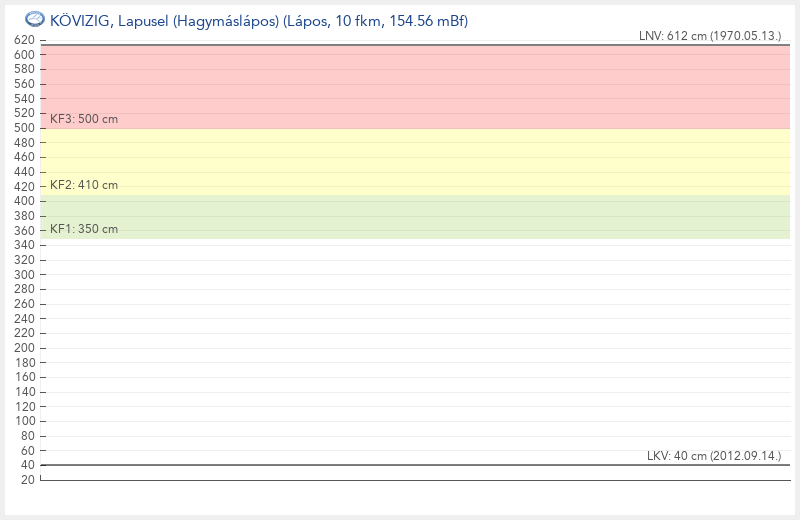Screen dimensions: 800x520
Task: Click the 620 tick on the y-axis
Action: [25, 39]
